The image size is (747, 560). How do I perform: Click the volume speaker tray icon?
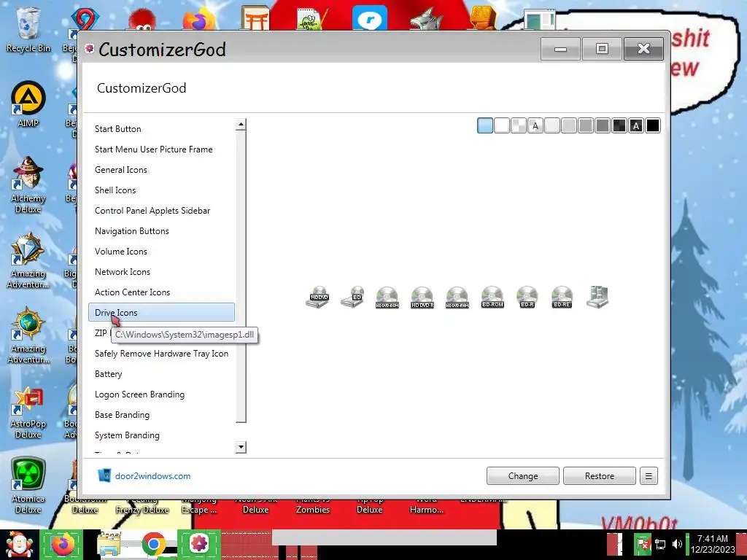(x=676, y=544)
